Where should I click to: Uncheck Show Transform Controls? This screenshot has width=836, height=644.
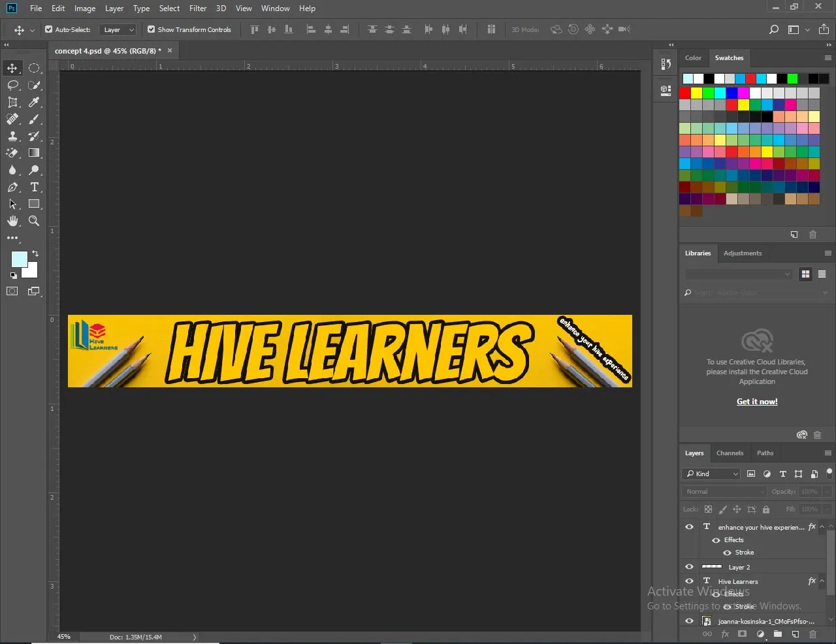152,29
